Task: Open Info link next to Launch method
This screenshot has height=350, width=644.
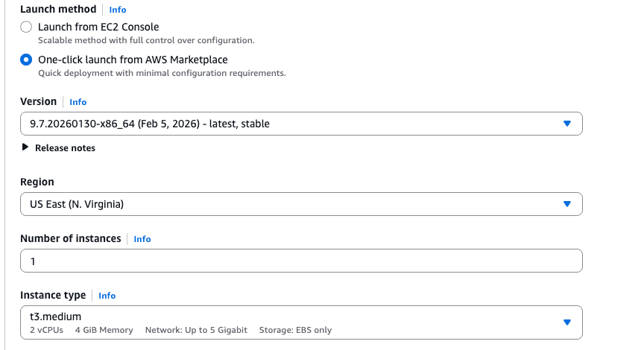Action: click(x=118, y=10)
